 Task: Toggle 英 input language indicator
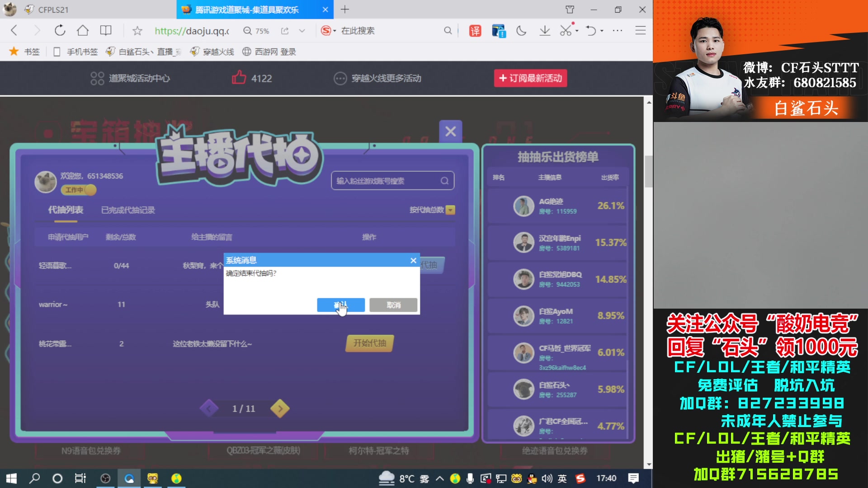pyautogui.click(x=562, y=478)
